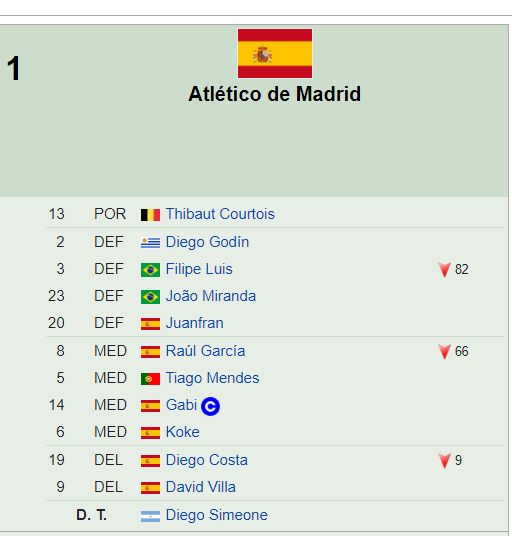Open the Koke player page
The height and width of the screenshot is (536, 512).
point(183,432)
